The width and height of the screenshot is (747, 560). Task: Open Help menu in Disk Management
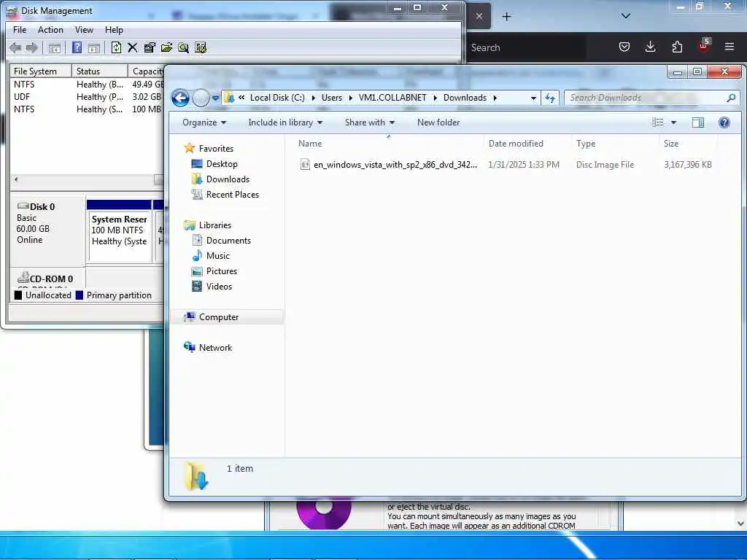tap(114, 29)
